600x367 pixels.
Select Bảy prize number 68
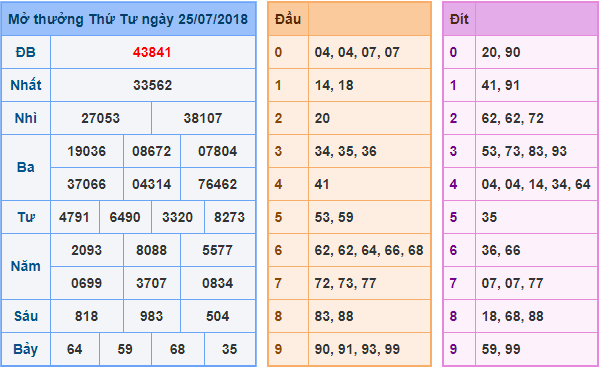pos(178,349)
